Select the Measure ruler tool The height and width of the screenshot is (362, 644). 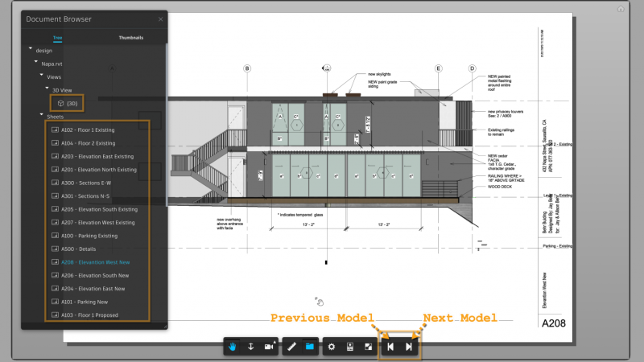pyautogui.click(x=291, y=347)
